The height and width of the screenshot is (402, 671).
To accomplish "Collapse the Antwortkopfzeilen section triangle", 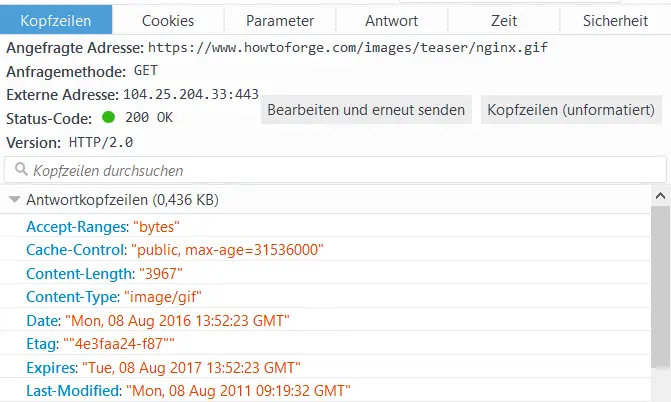I will tap(15, 200).
